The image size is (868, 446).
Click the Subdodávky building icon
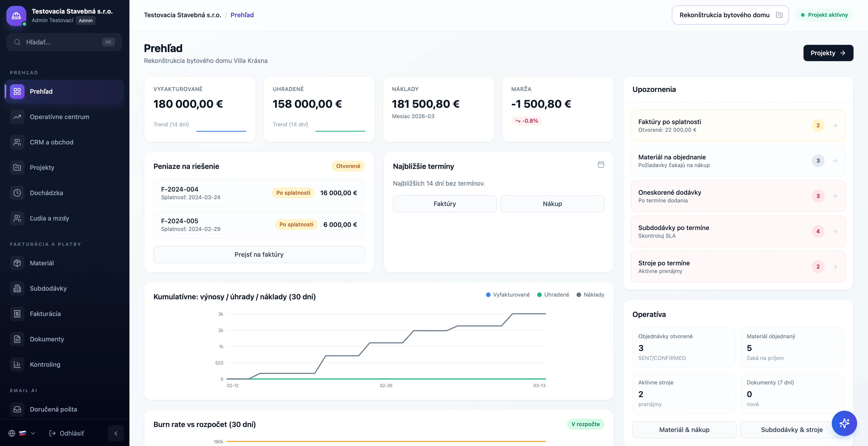pos(17,288)
